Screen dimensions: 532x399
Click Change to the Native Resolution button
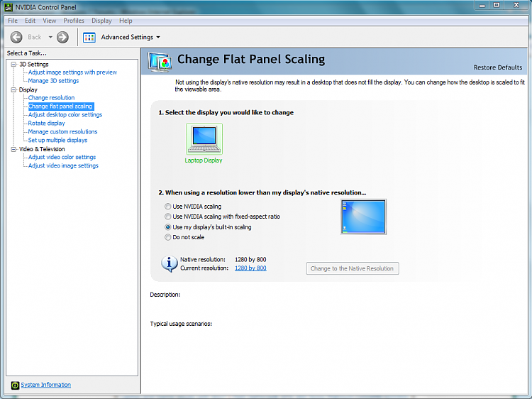point(353,268)
